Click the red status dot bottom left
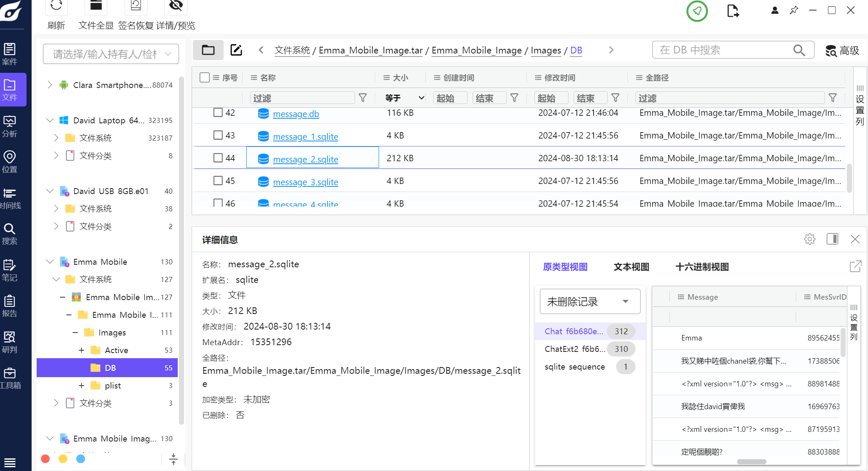868x471 pixels. (x=45, y=459)
